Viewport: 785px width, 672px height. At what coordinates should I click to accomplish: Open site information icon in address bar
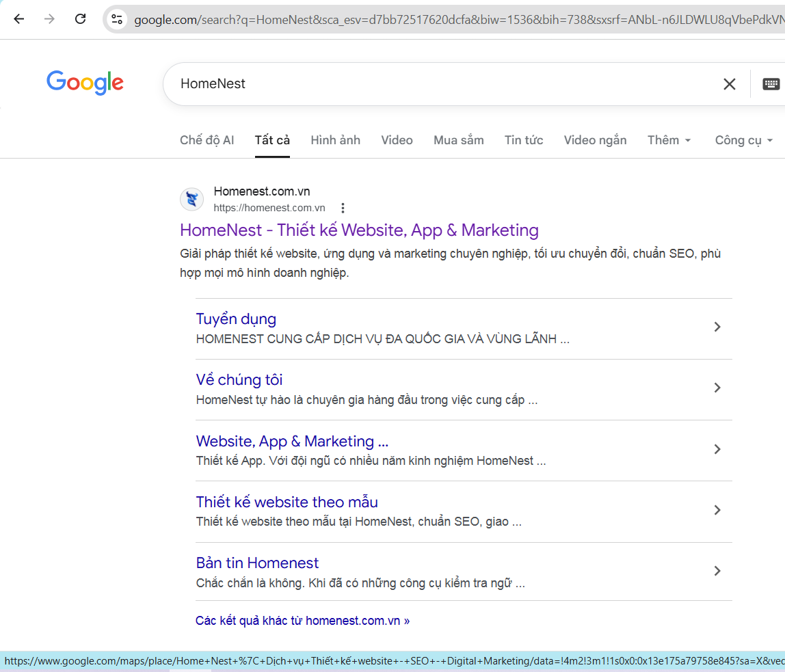[x=117, y=19]
